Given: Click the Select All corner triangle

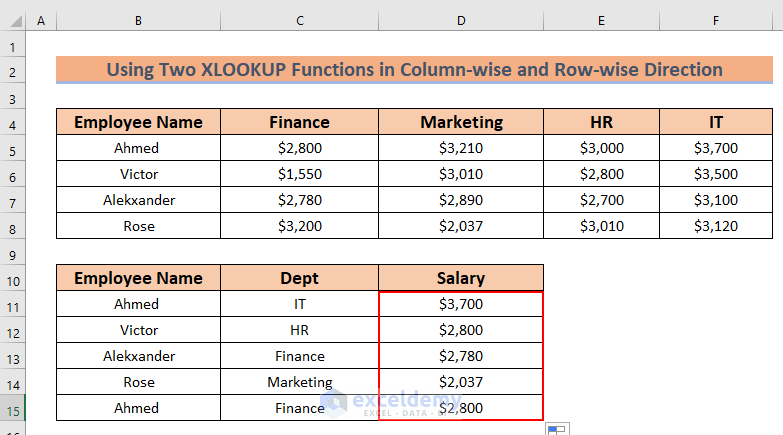Looking at the screenshot, I should tap(16, 21).
